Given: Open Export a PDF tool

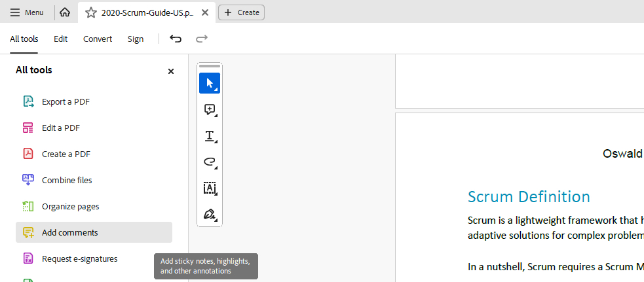Looking at the screenshot, I should (66, 101).
